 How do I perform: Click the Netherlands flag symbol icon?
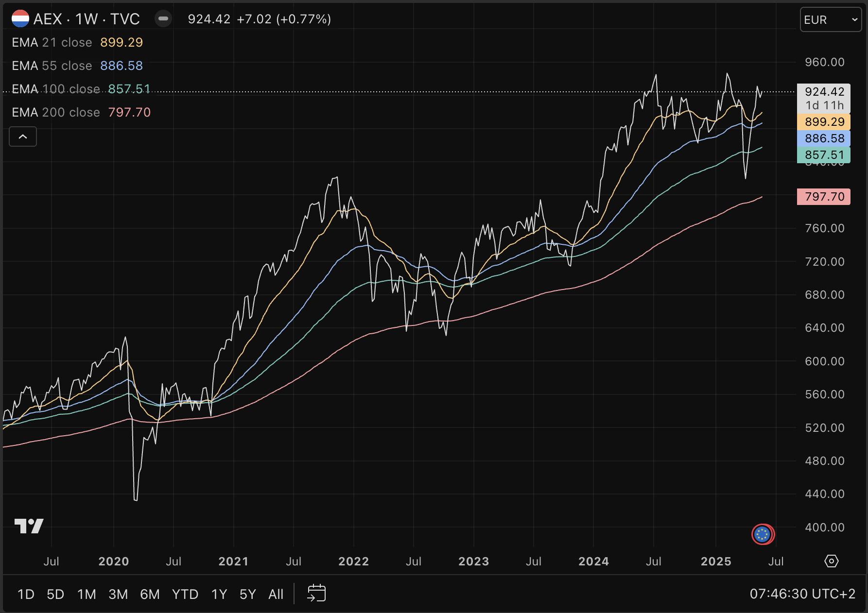(20, 19)
